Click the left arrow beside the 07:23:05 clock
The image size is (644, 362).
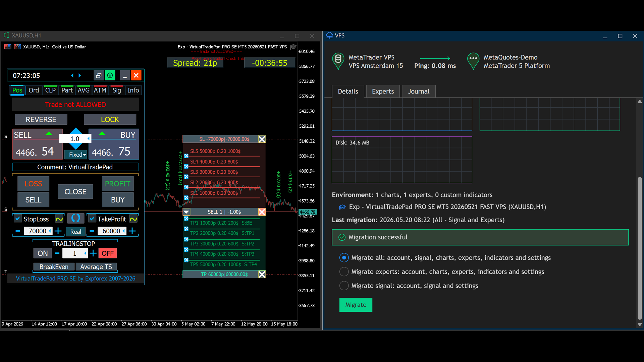coord(72,75)
